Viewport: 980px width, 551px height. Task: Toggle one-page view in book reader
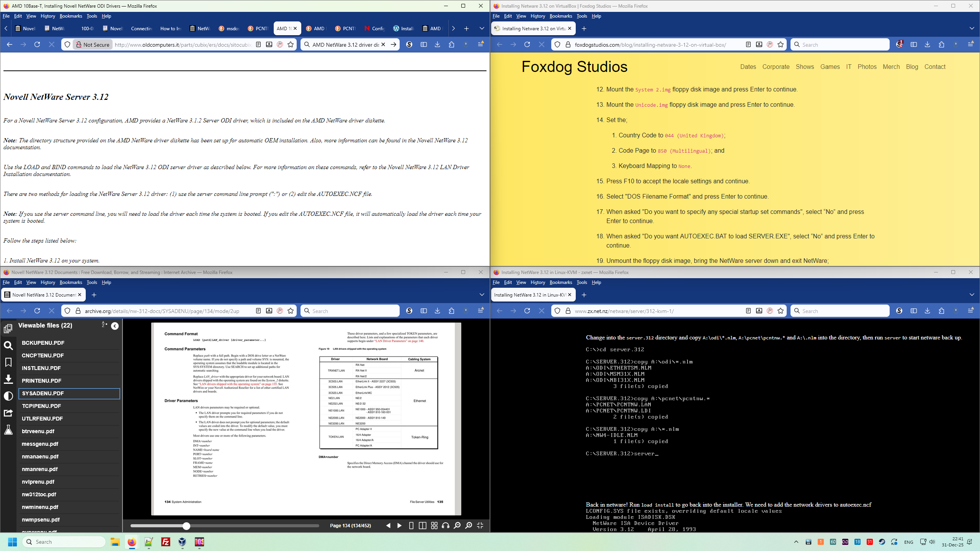coord(411,526)
